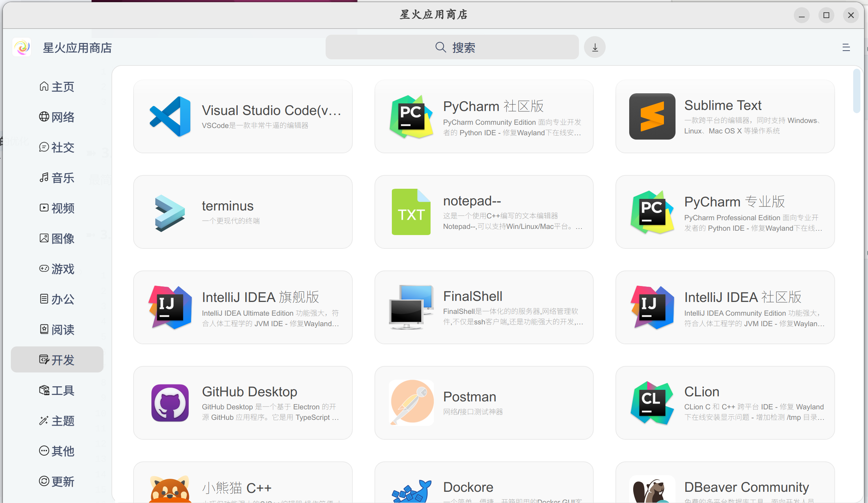Open the FinalShell title text
Viewport: 868px width, 503px height.
(x=473, y=296)
